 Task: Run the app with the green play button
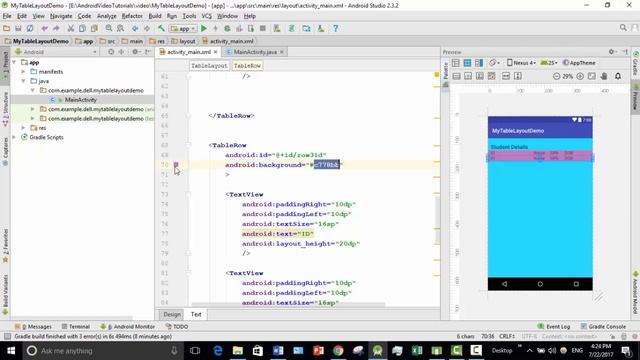click(204, 29)
